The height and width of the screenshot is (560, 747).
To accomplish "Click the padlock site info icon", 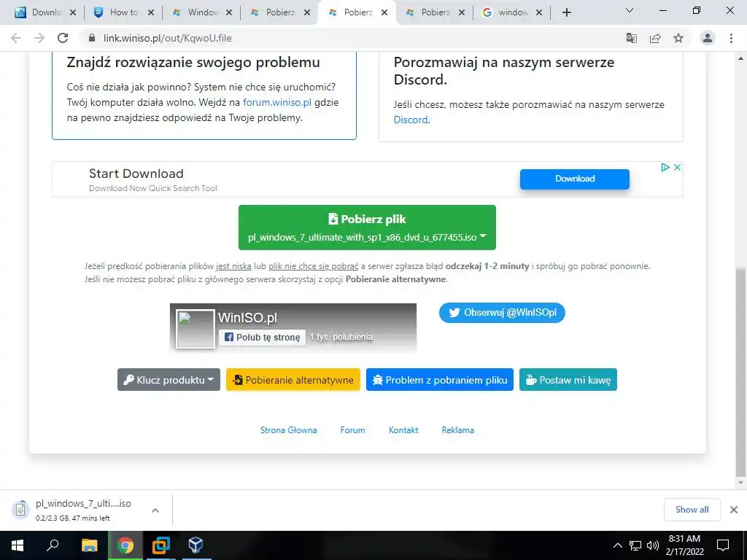I will [92, 38].
